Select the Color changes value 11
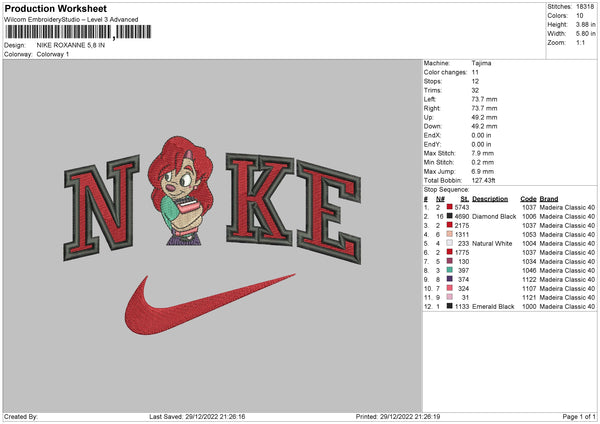Image resolution: width=600 pixels, height=424 pixels. pyautogui.click(x=475, y=72)
